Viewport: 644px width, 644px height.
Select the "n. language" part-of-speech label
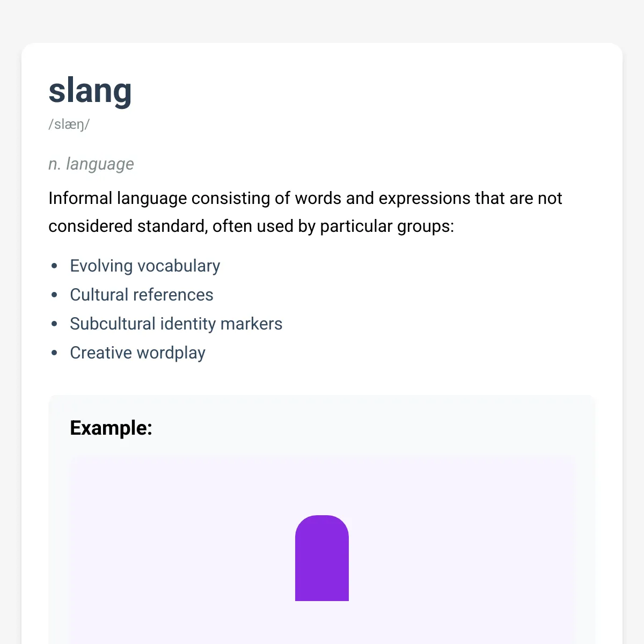(x=91, y=164)
